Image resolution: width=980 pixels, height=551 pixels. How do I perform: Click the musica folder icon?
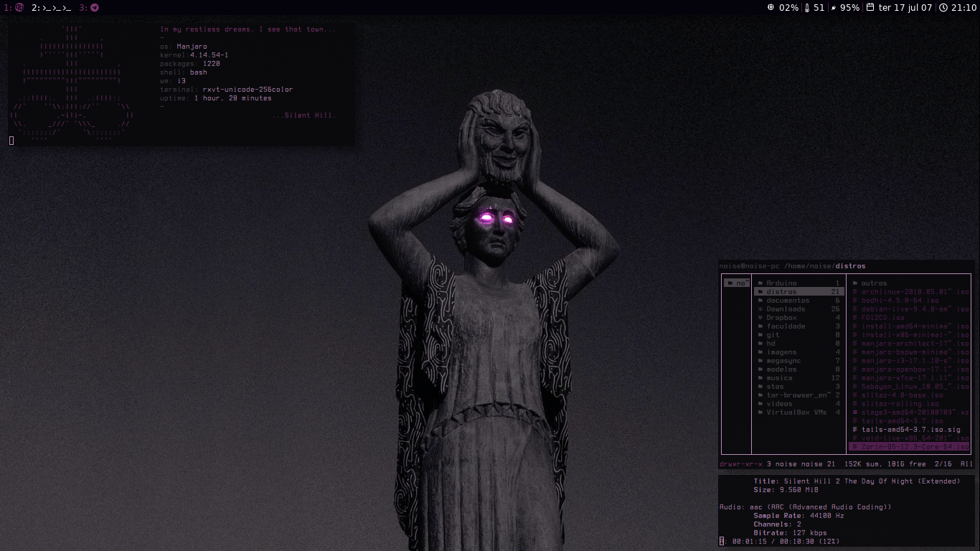[x=760, y=378]
